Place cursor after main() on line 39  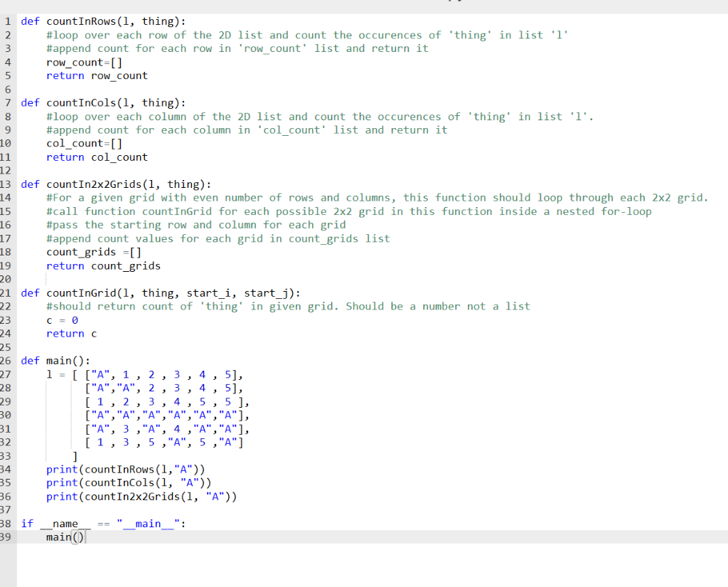tap(87, 536)
